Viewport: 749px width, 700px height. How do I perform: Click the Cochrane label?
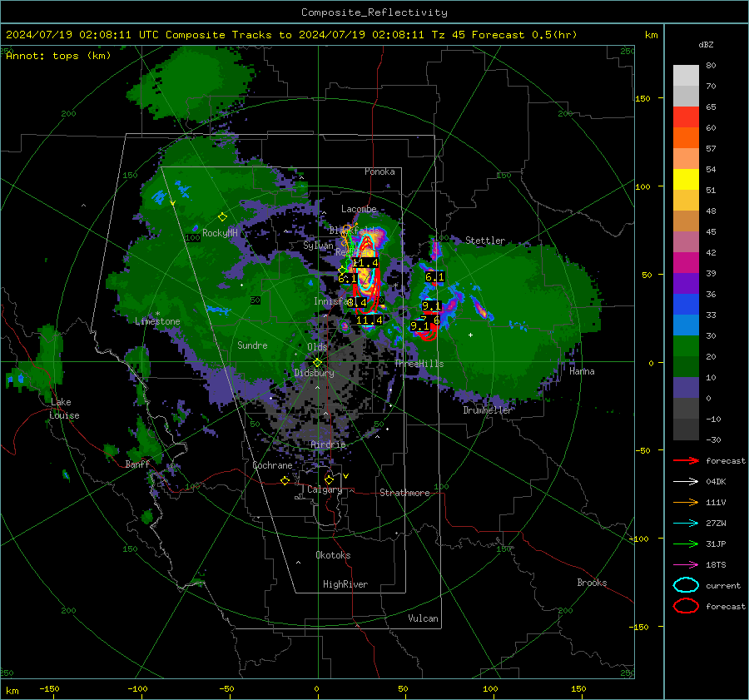click(272, 465)
